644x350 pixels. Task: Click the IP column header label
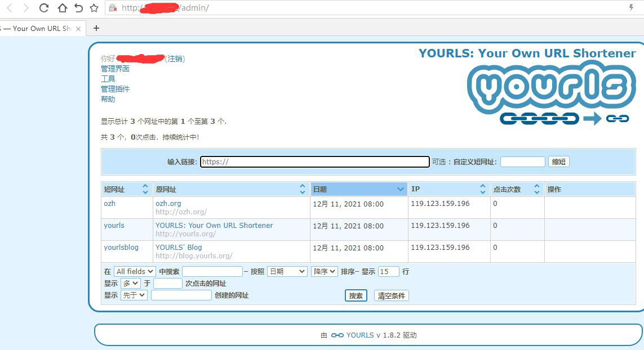point(416,189)
